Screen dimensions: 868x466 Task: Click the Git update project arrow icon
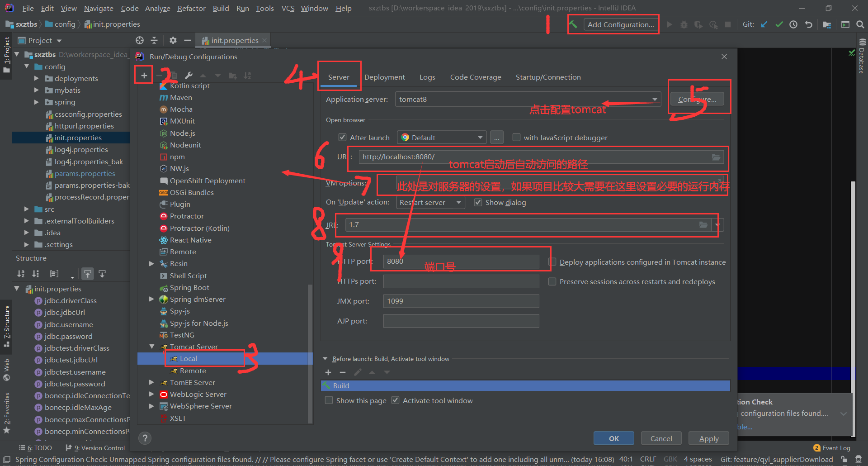click(764, 24)
